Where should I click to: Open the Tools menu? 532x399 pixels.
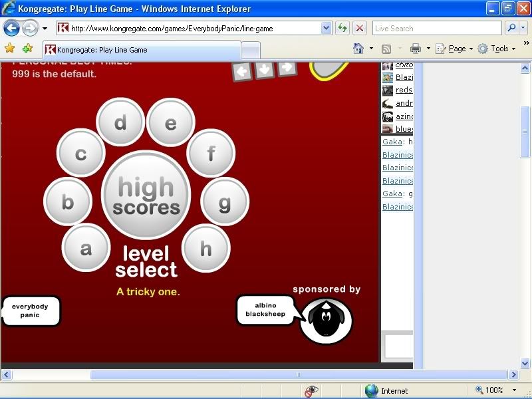(x=497, y=49)
